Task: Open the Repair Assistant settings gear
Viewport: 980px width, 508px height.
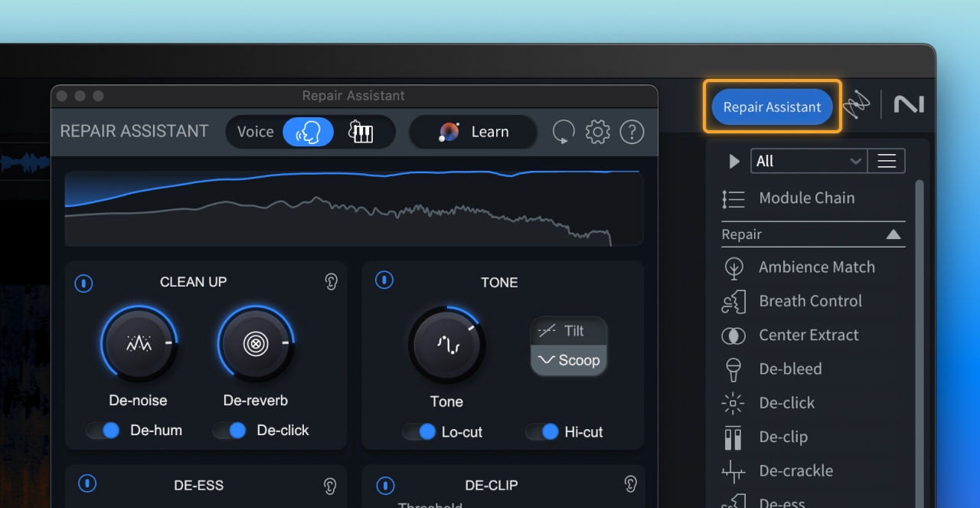Action: coord(597,132)
